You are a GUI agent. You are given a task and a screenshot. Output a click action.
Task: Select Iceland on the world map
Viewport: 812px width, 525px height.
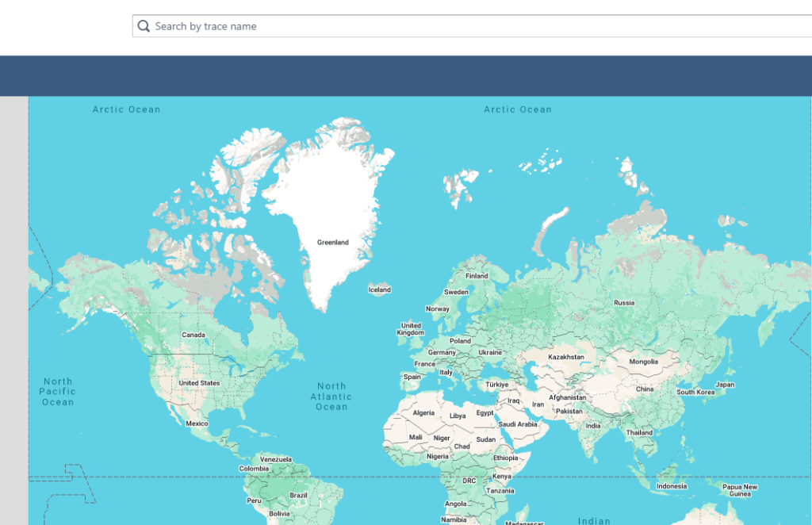pos(380,289)
